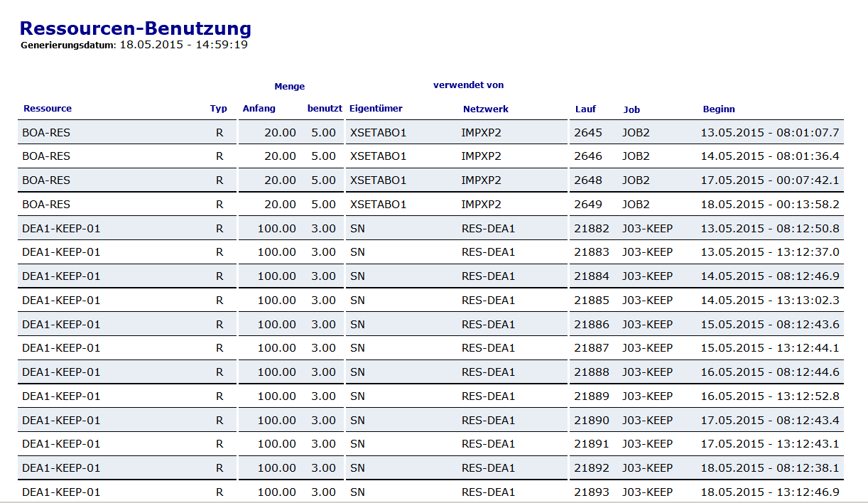868x503 pixels.
Task: Sort by the Beginn column header
Action: coord(719,109)
